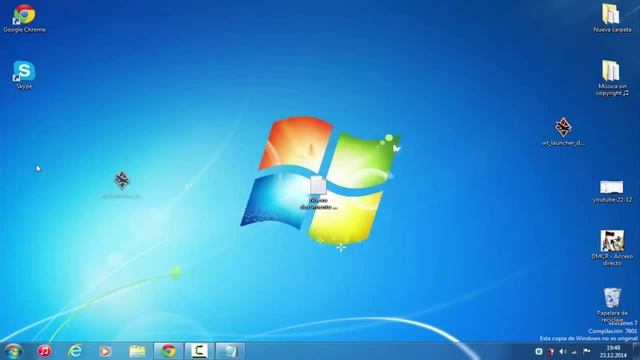Viewport: 640px width, 360px height.
Task: Open the Papelera de reciclaje recycle bin
Action: [x=612, y=305]
